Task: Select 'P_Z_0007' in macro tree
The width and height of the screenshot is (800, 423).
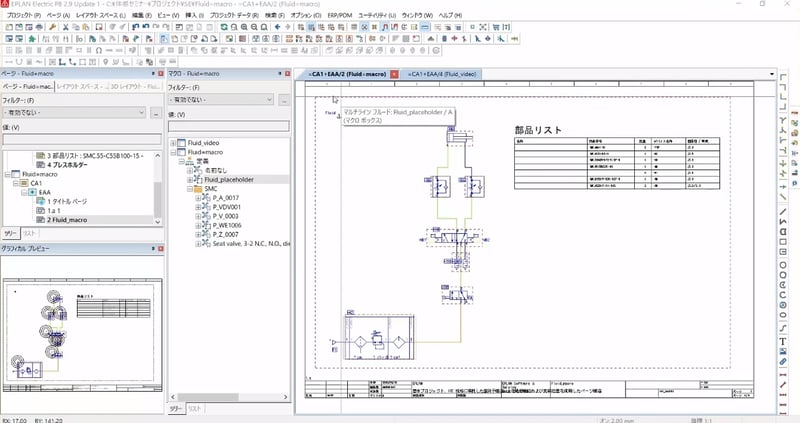Action: coord(226,235)
